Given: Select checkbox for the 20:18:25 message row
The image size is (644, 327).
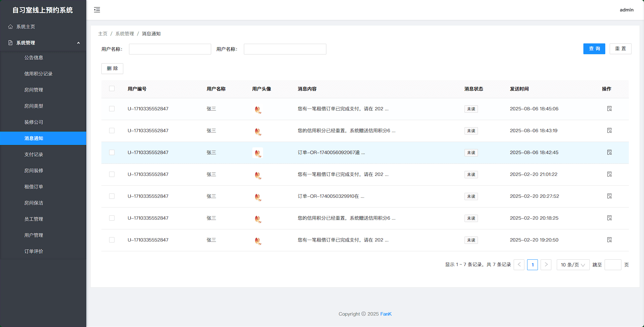Looking at the screenshot, I should point(112,218).
